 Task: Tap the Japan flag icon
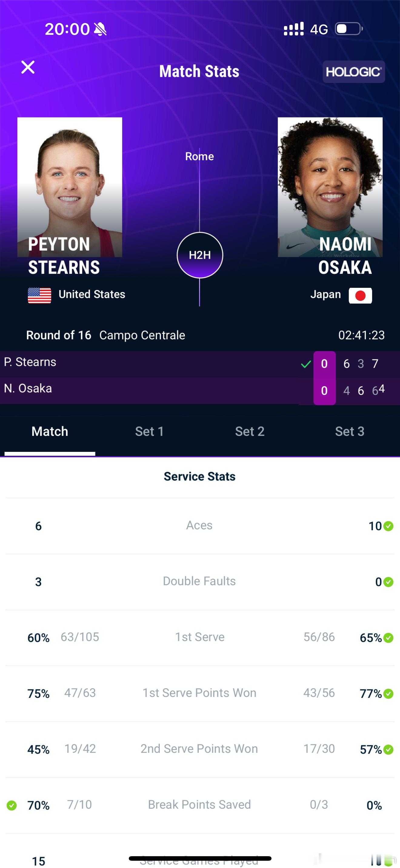pos(360,295)
